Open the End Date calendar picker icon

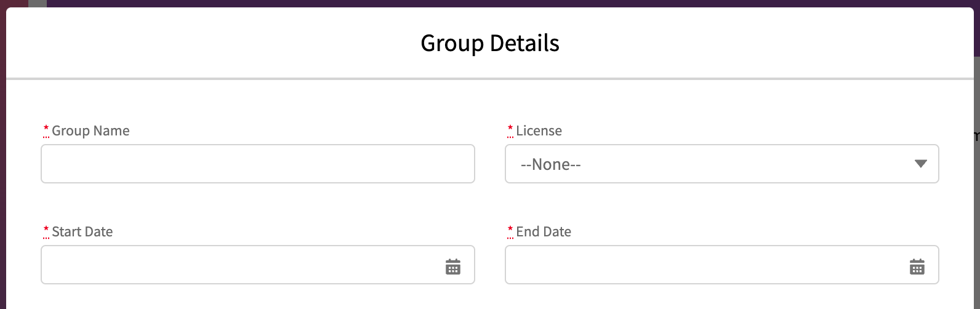coord(917,267)
